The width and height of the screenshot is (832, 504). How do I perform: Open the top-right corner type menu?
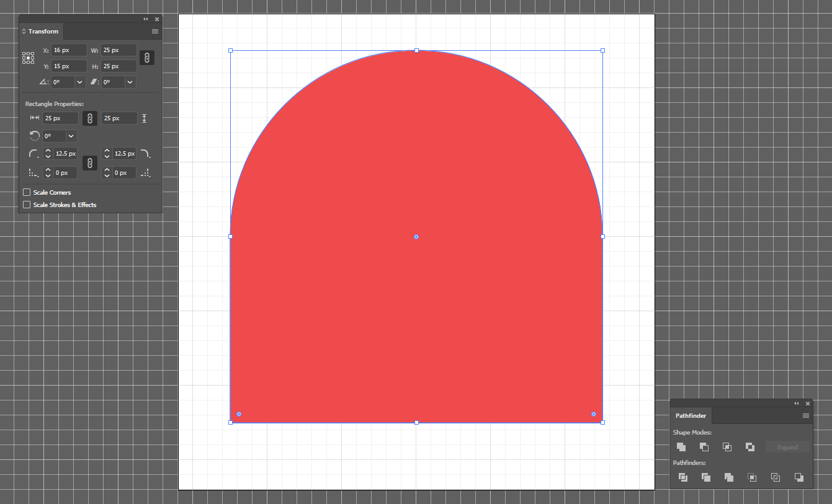pos(145,154)
